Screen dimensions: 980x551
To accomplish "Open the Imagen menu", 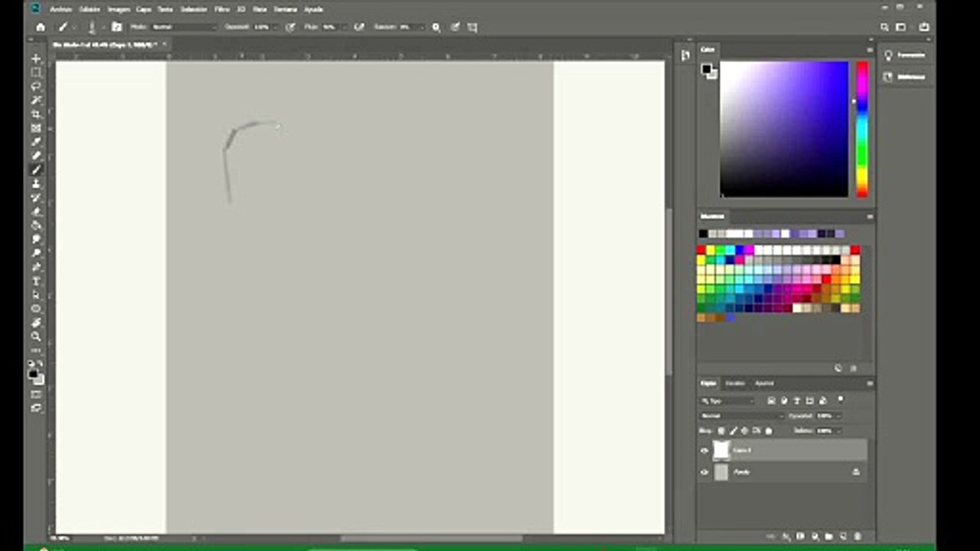I will 119,9.
